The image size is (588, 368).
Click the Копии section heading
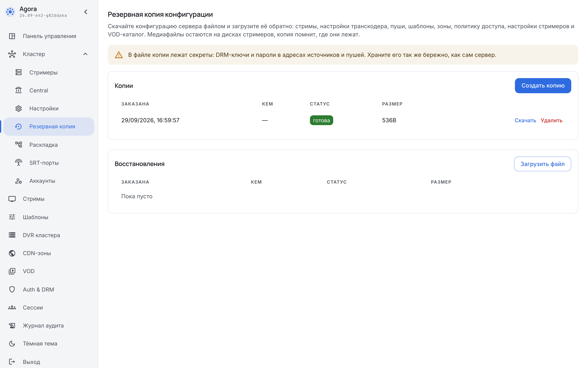coord(124,86)
